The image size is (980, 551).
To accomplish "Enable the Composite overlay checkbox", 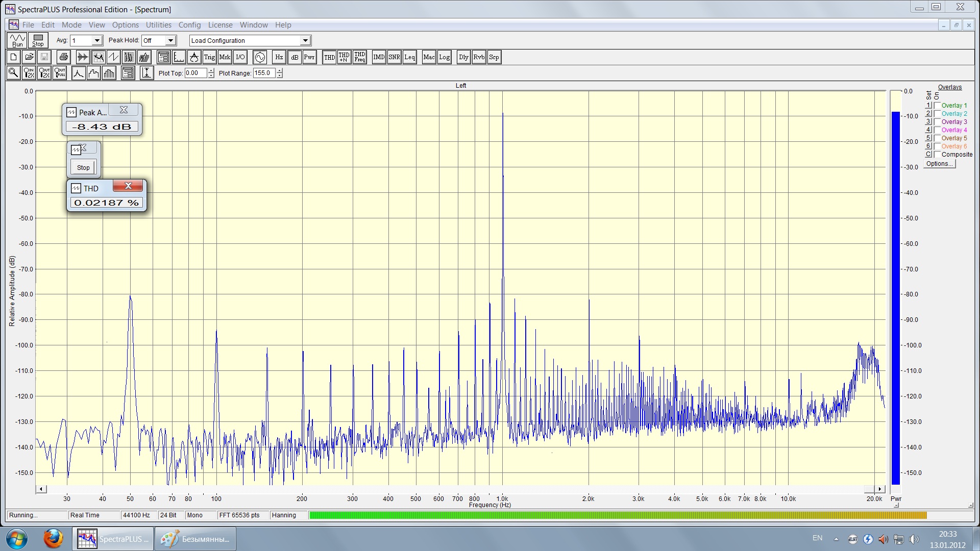I will tap(937, 155).
